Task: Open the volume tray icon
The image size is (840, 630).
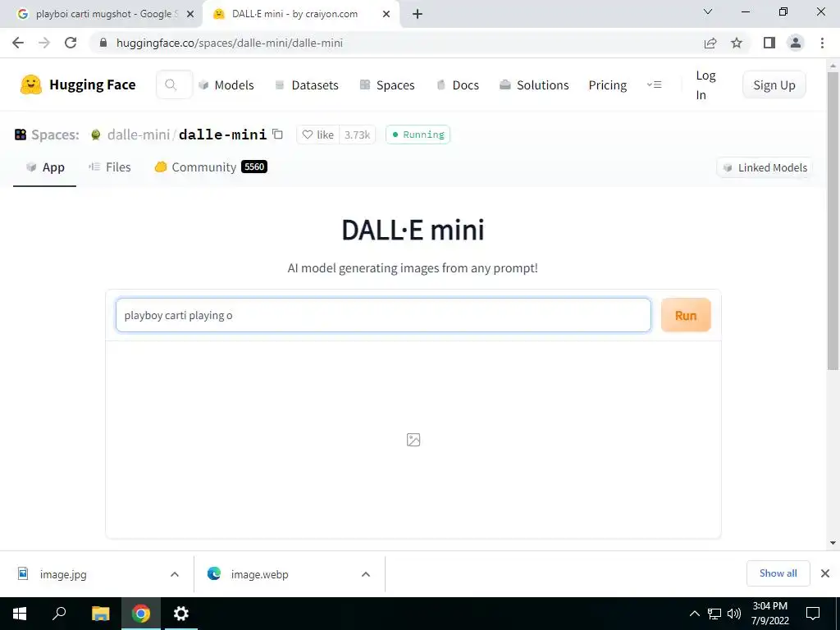Action: pyautogui.click(x=734, y=614)
